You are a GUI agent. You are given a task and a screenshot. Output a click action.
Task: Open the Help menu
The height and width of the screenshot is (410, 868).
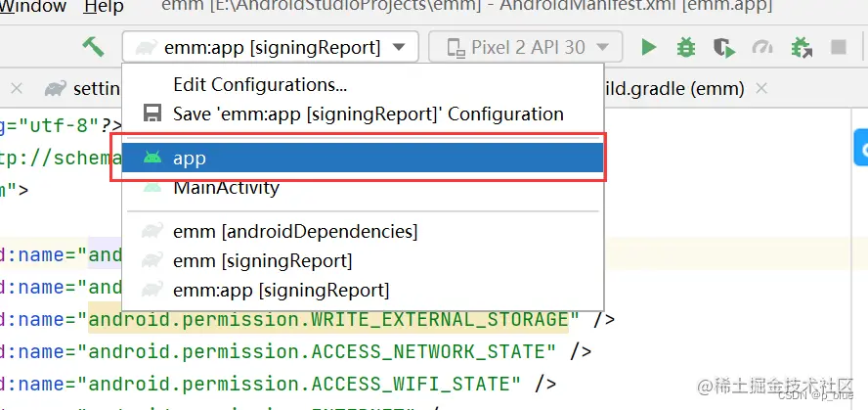(104, 7)
